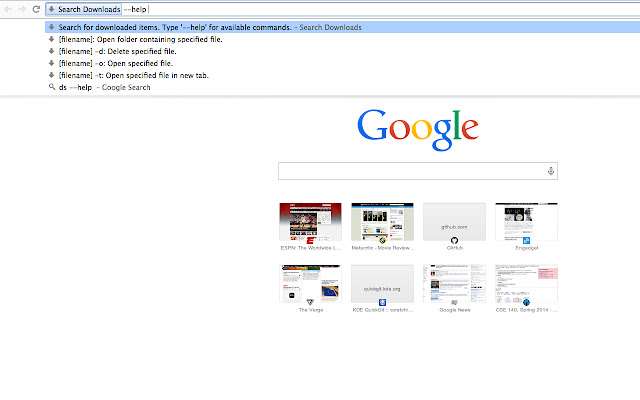Select '[filename]: Open folder containing' suggestion

[x=342, y=39]
